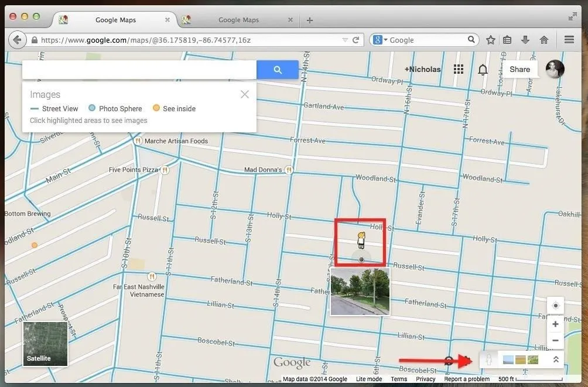This screenshot has height=387, width=588.
Task: Open the Street View preview thumbnail
Action: [x=360, y=292]
